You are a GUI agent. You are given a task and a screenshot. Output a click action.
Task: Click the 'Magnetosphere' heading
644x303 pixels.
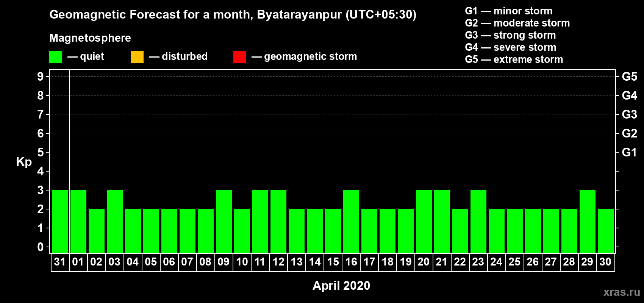90,38
